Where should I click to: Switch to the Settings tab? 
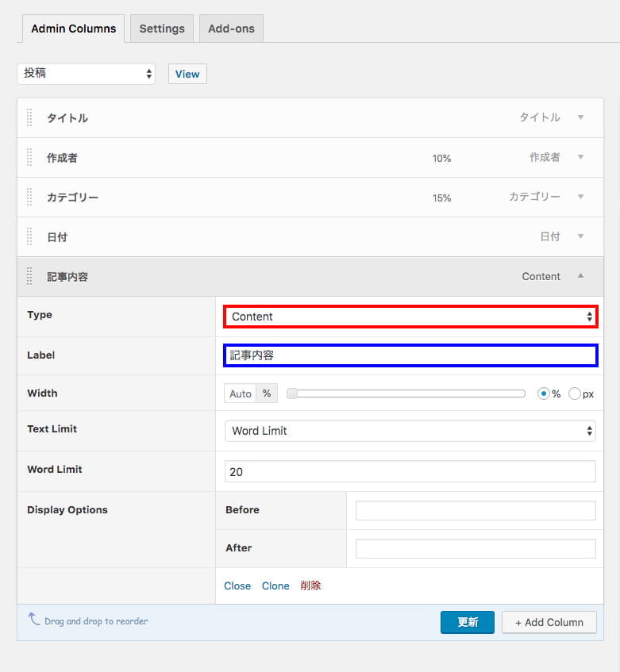tap(162, 29)
